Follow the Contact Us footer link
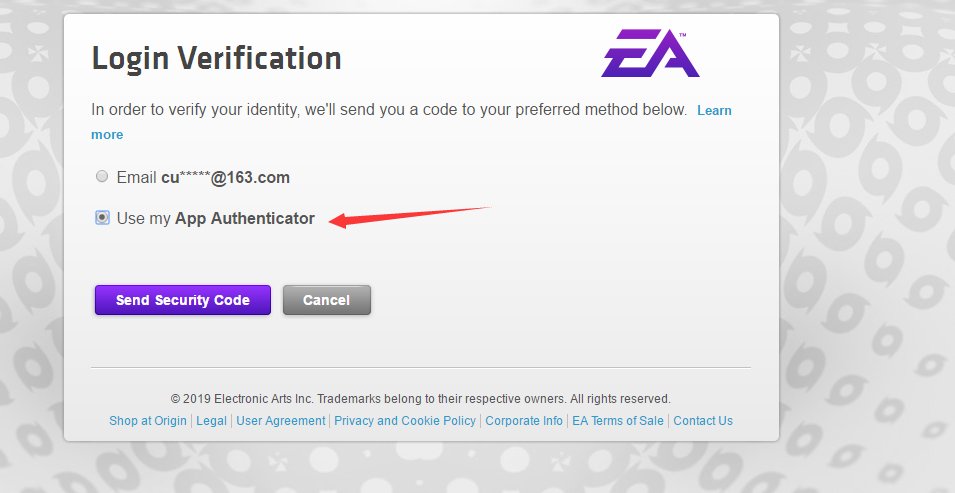955x493 pixels. click(x=703, y=421)
